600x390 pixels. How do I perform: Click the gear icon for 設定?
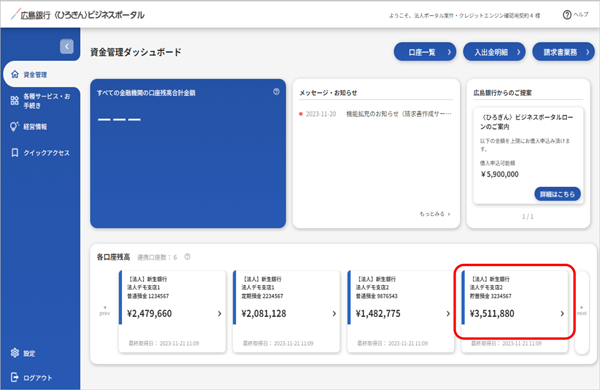coord(15,353)
